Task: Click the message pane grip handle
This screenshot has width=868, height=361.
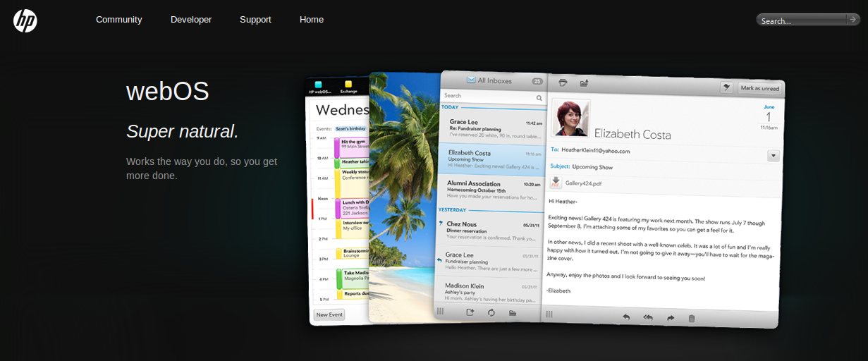Action: (x=549, y=314)
